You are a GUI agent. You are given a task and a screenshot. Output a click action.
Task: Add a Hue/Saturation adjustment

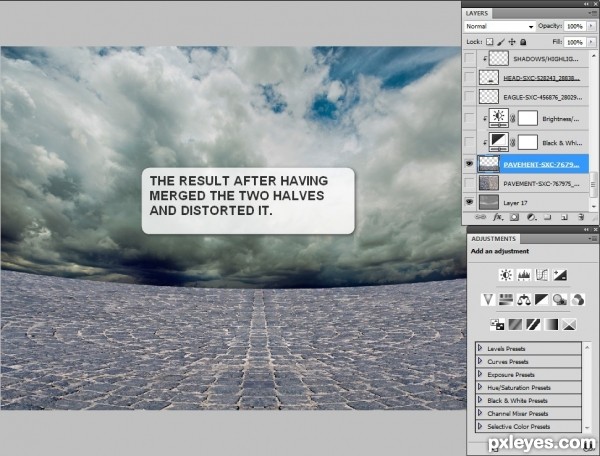(505, 299)
